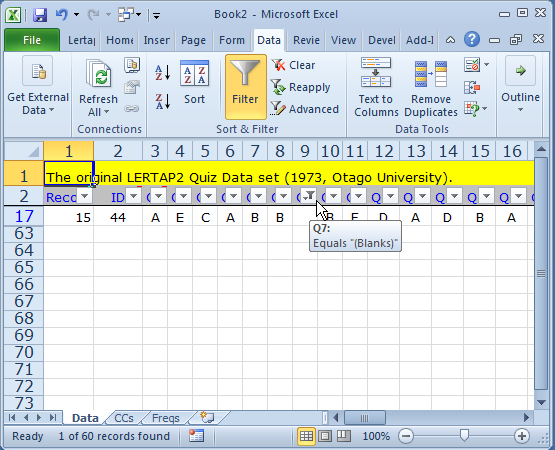This screenshot has height=450, width=555.
Task: Switch to Page Break Preview button
Action: tap(343, 436)
